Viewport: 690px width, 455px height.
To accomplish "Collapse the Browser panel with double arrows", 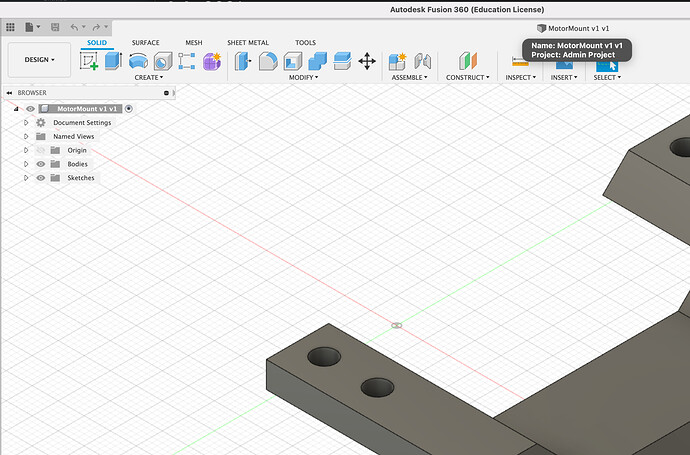I will pos(9,93).
